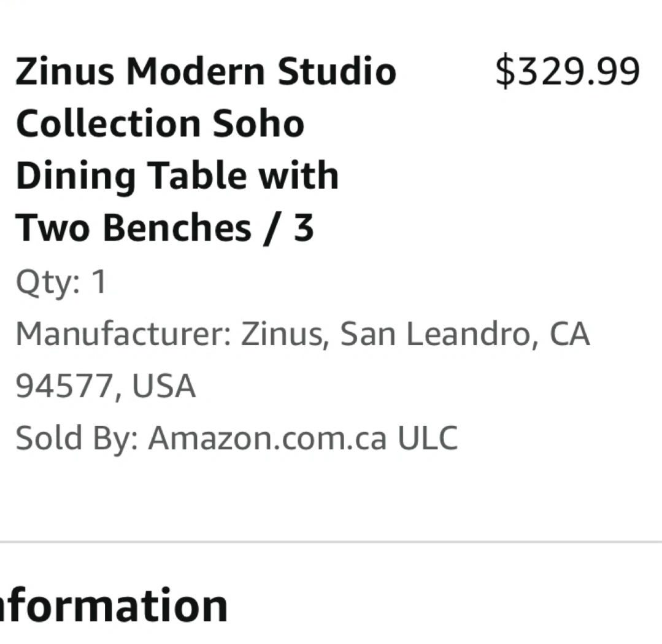Viewport: 662px width, 644px height.
Task: Click the word "Studio" in the title
Action: (x=337, y=71)
